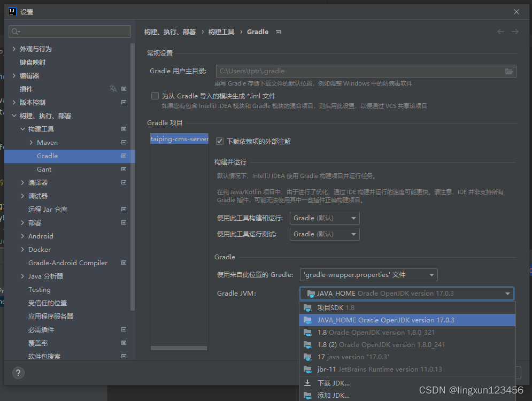
Task: Navigate back with the left arrow icon
Action: [500, 32]
